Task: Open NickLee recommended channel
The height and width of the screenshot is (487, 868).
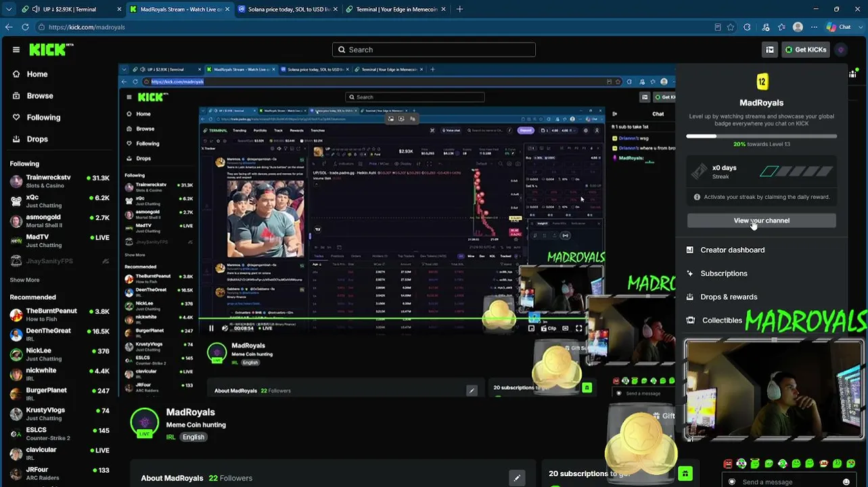Action: 60,354
